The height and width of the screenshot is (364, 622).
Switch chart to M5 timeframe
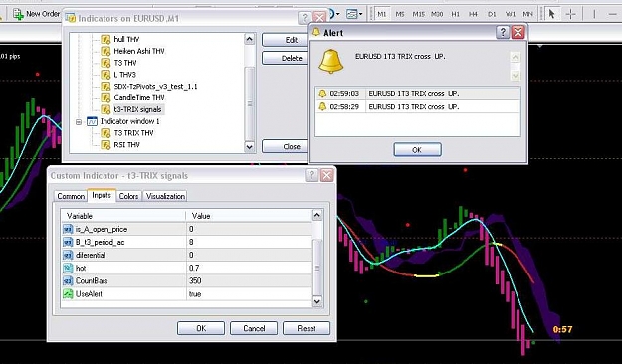pos(400,14)
